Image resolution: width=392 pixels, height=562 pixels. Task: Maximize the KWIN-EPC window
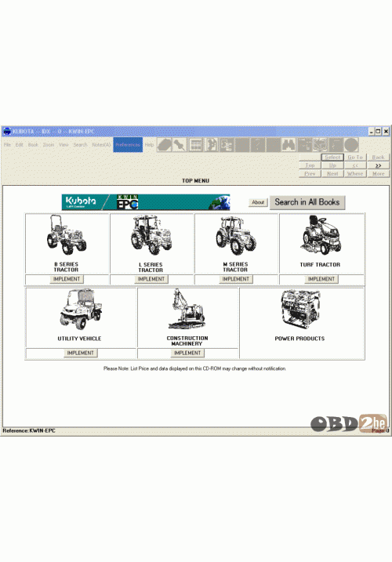(379, 132)
